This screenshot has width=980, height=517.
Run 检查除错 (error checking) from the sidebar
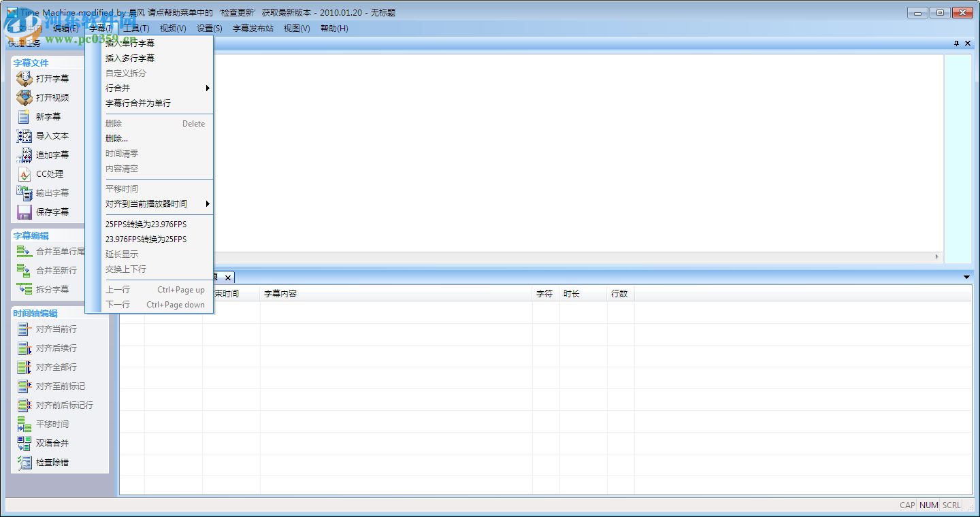tap(24, 463)
